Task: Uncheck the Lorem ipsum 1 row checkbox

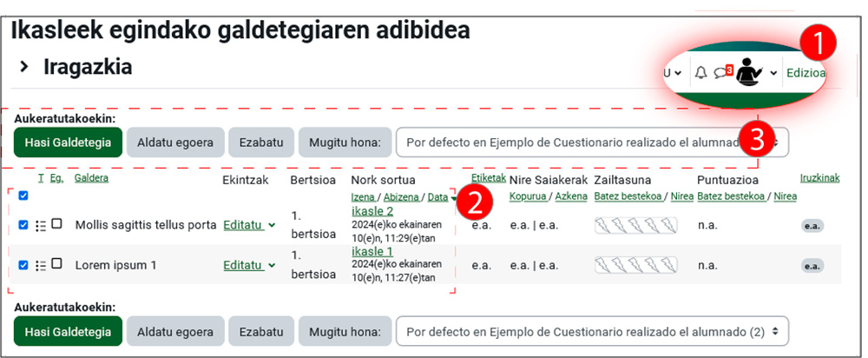Action: (x=23, y=265)
